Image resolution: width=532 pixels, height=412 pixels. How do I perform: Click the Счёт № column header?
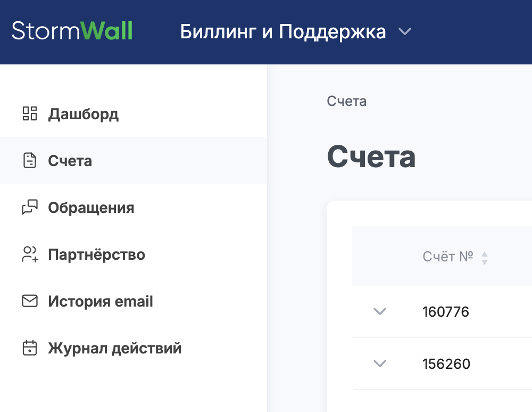click(x=448, y=257)
